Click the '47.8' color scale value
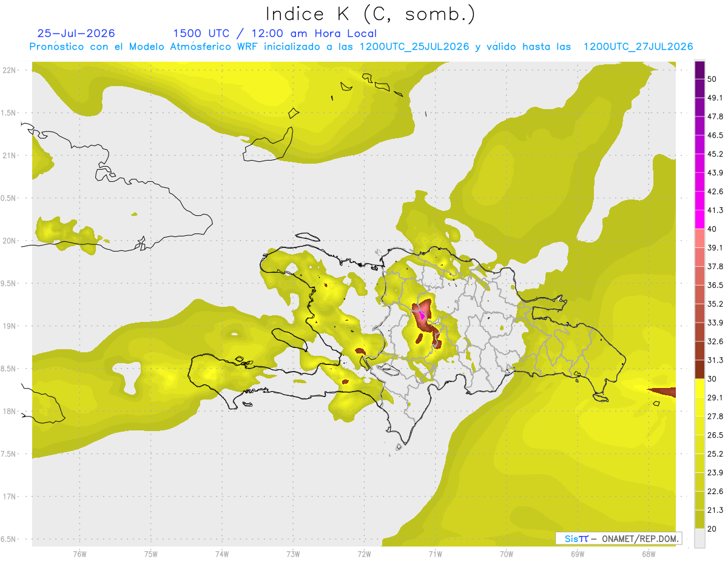The height and width of the screenshot is (562, 728). [715, 116]
